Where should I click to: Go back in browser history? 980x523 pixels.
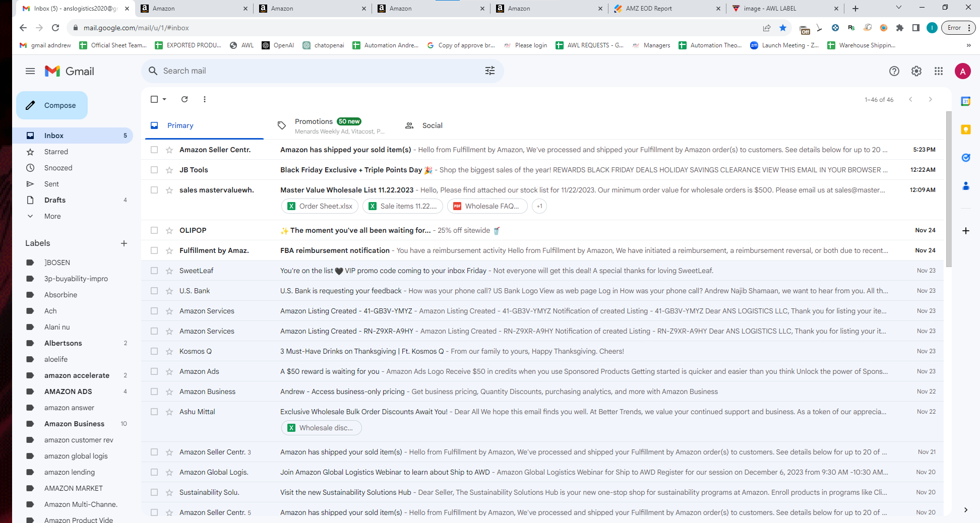pyautogui.click(x=23, y=28)
